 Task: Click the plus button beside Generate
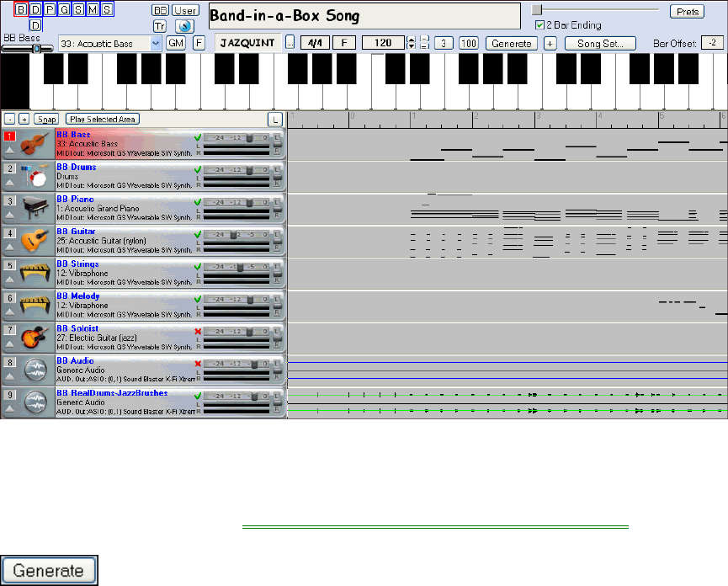click(550, 44)
